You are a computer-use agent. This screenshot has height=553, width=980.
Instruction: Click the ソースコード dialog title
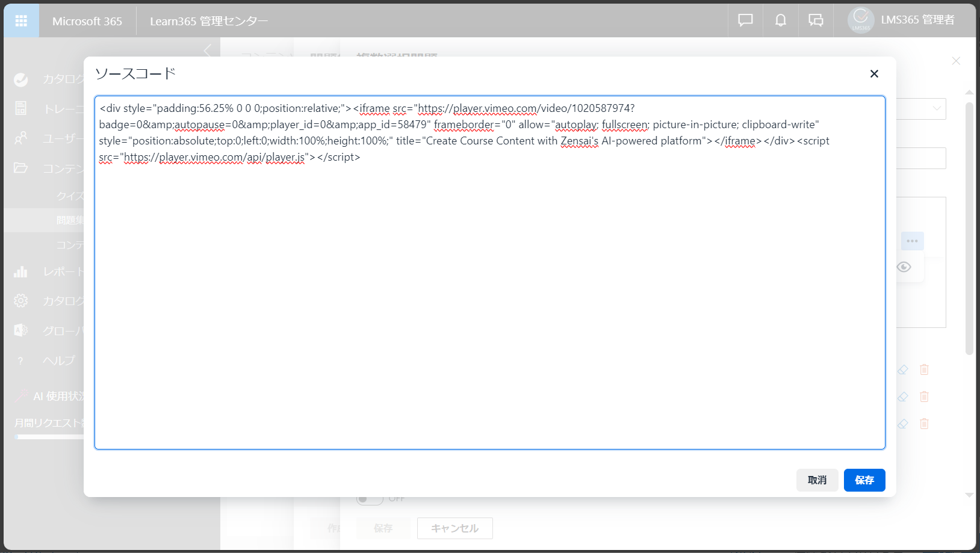click(x=135, y=73)
